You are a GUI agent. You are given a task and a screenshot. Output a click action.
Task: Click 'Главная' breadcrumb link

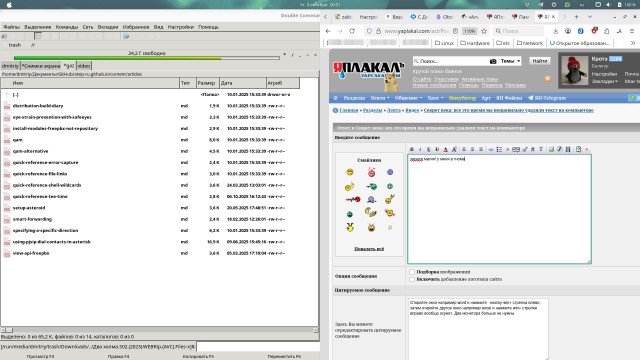coord(349,110)
